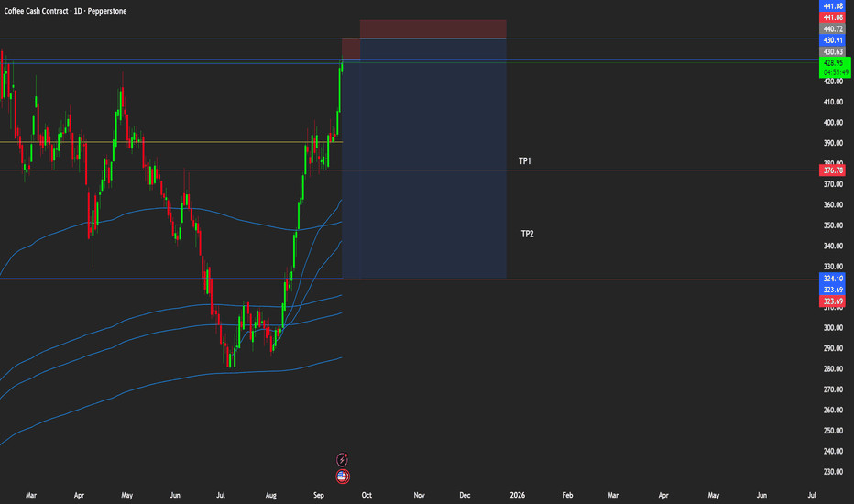Click the blue 430.91 price axis label
The image size is (854, 504).
(833, 41)
